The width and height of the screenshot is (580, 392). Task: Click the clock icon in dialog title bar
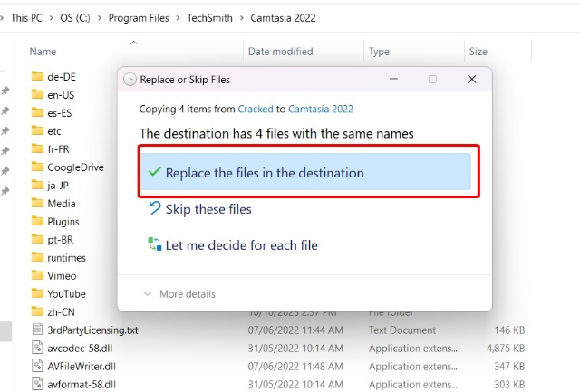130,79
